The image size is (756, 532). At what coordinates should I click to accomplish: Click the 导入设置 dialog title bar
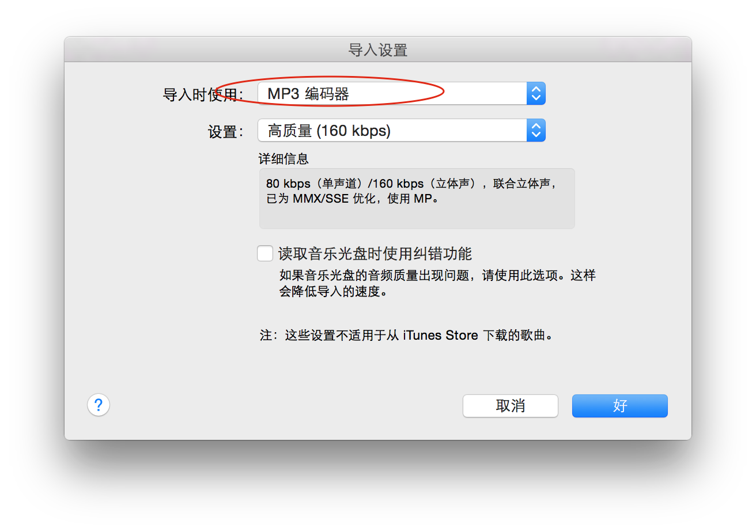pyautogui.click(x=378, y=50)
